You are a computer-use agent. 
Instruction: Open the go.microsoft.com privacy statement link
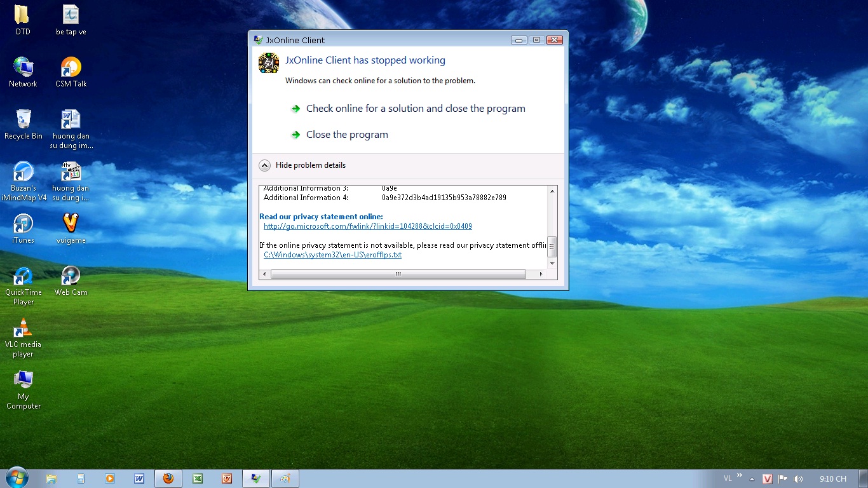(x=368, y=226)
